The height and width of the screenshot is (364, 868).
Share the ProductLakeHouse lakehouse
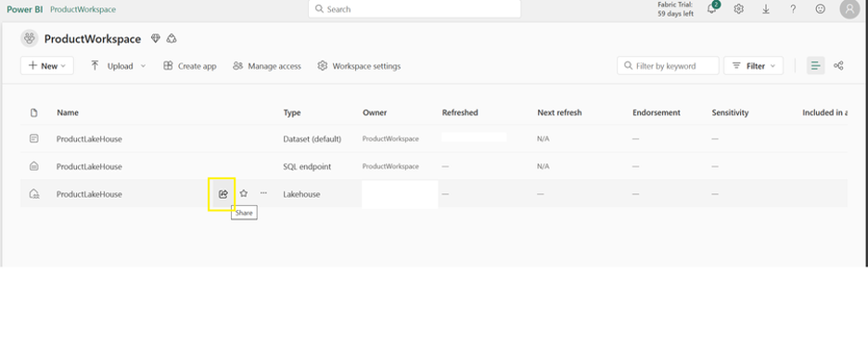point(223,194)
